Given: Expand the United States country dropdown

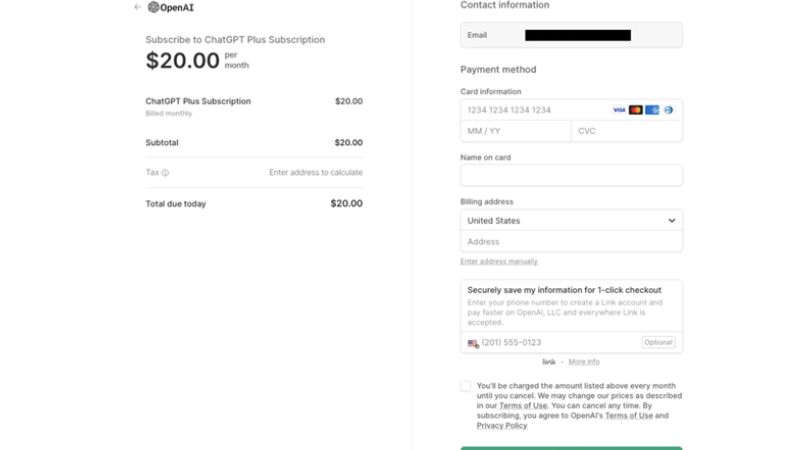Looking at the screenshot, I should (x=571, y=220).
